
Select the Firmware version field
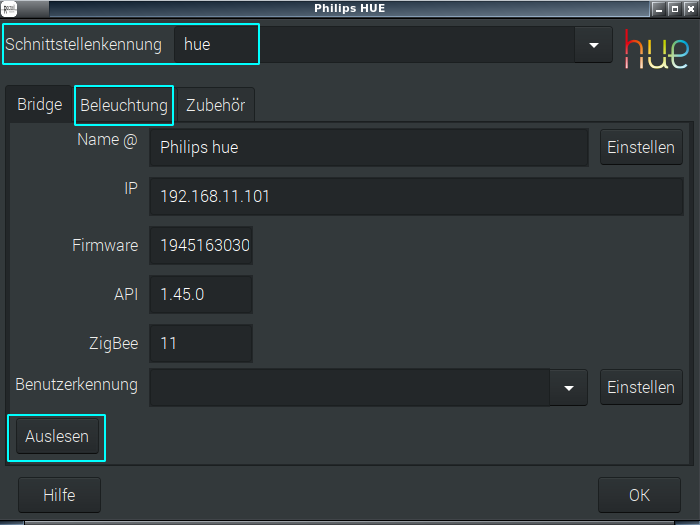pos(200,245)
